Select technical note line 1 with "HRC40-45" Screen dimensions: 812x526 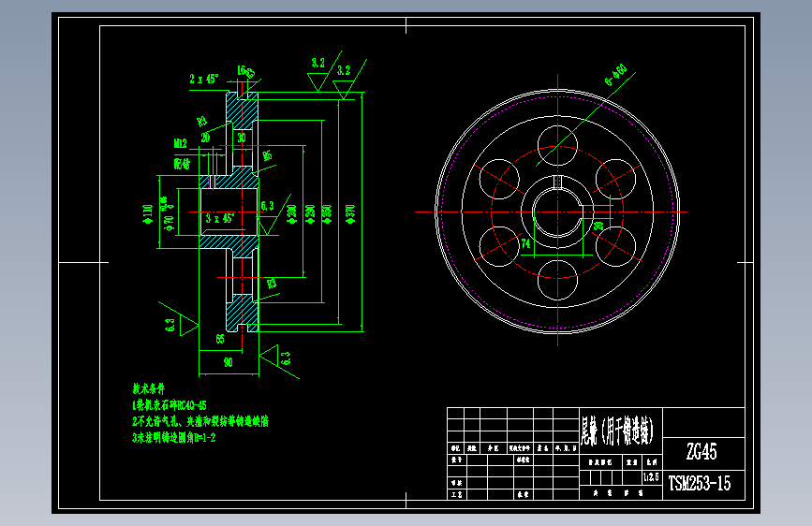170,405
